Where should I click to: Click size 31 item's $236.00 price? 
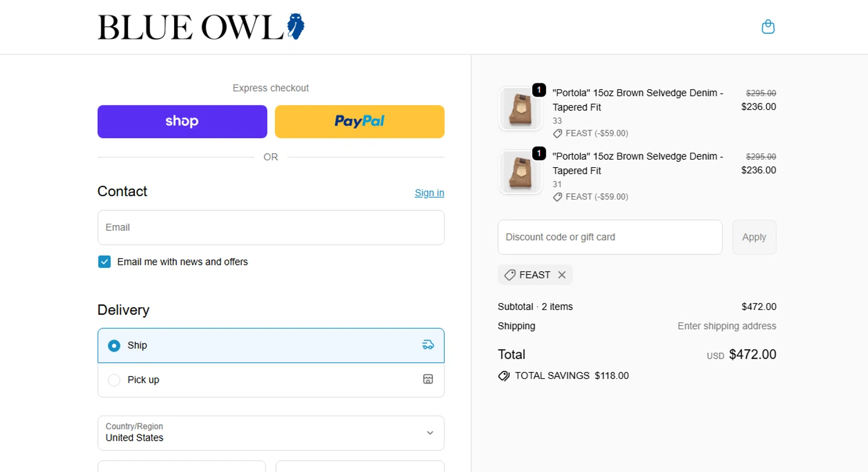[x=759, y=170]
